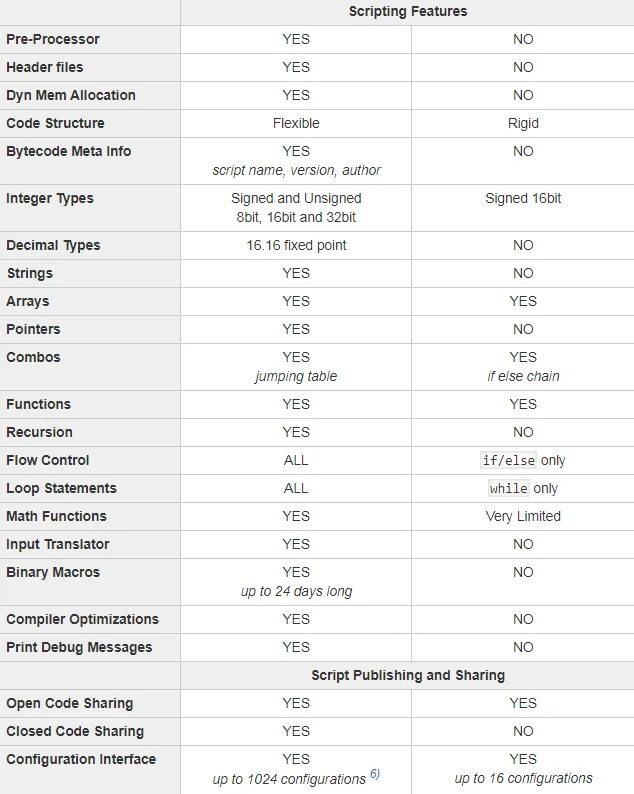This screenshot has height=794, width=634.
Task: Click the Compiler Optimizations row label
Action: pyautogui.click(x=83, y=619)
